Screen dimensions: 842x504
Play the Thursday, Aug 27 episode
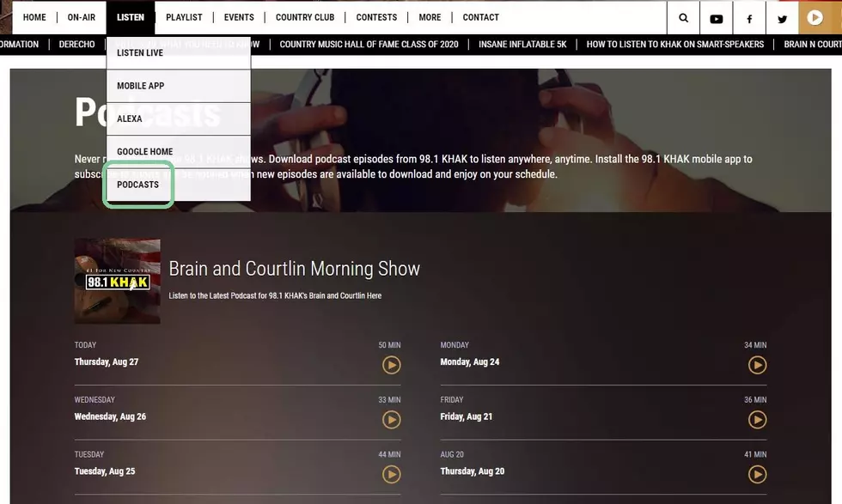tap(392, 365)
